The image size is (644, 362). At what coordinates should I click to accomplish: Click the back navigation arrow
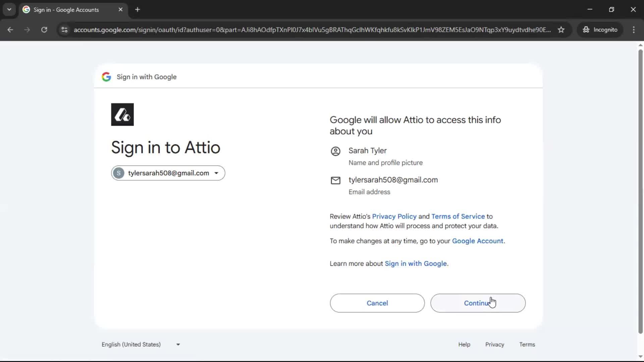tap(10, 30)
